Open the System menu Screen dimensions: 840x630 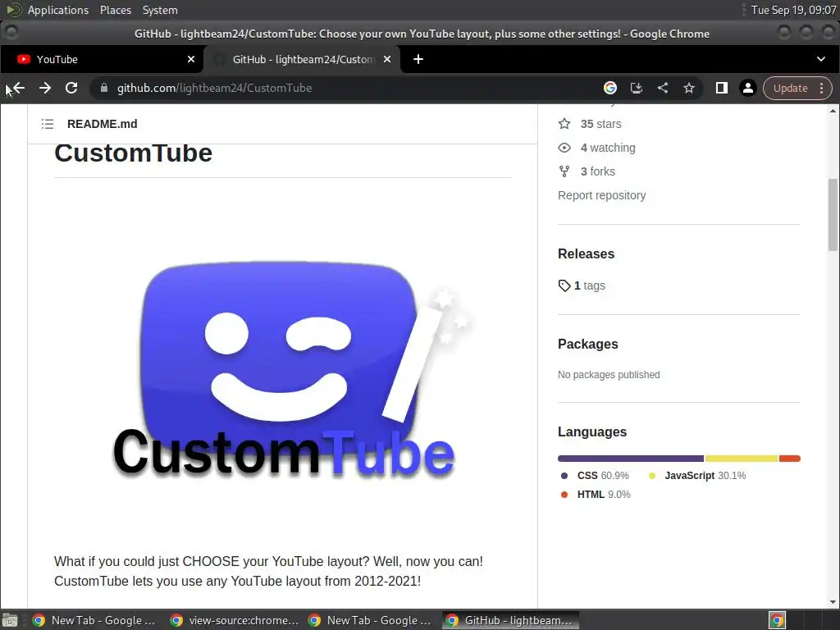click(160, 10)
